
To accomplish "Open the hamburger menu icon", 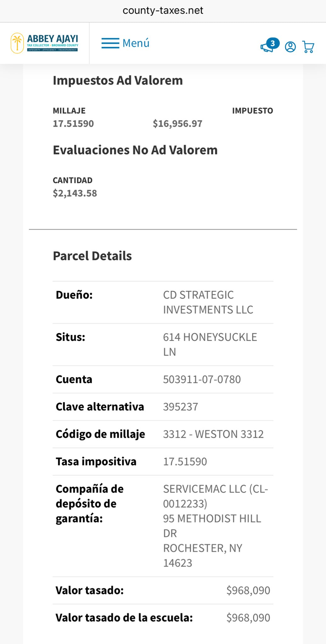I will [x=110, y=43].
